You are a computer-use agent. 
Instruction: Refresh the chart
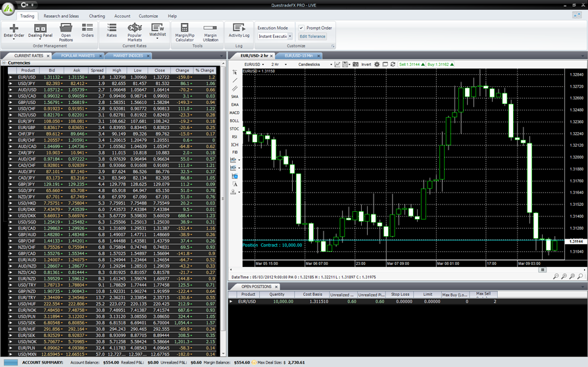(393, 64)
